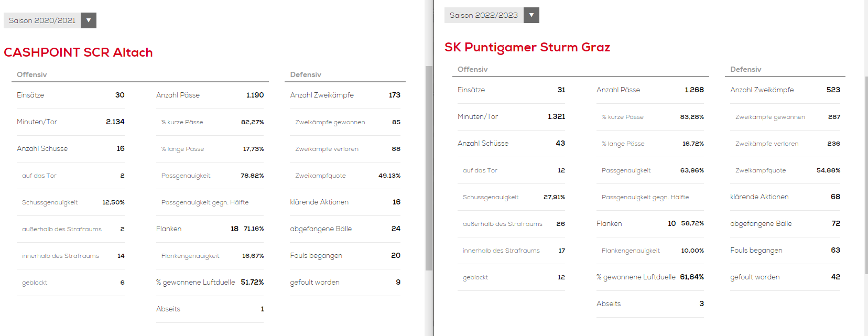This screenshot has height=336, width=868.
Task: Select the Anzahl Pässe value 1.190
Action: 255,95
